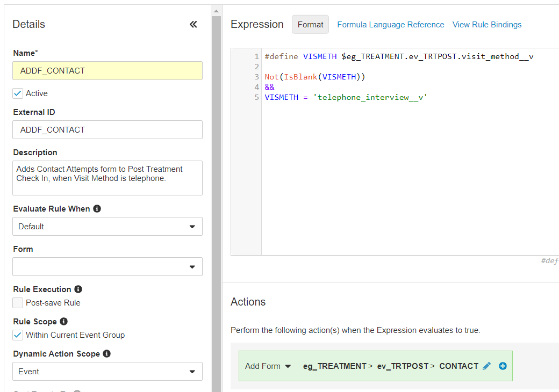Image resolution: width=559 pixels, height=392 pixels.
Task: Click into the Description text area
Action: [x=107, y=178]
